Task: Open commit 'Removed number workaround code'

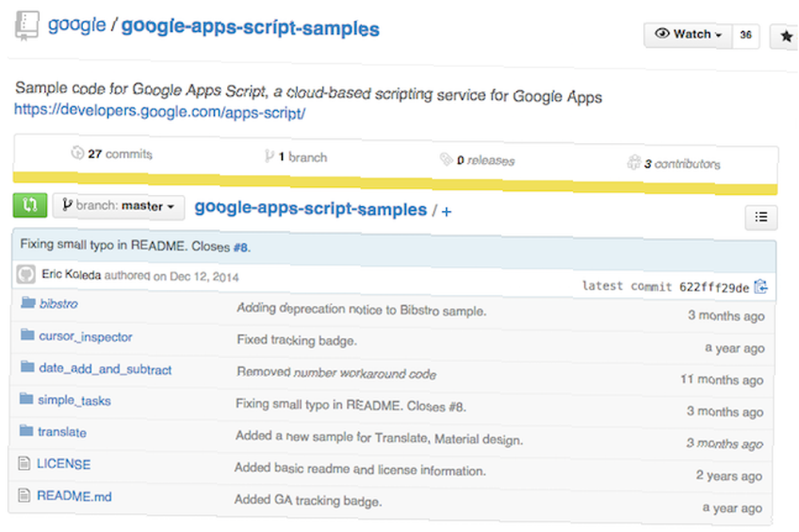Action: 336,373
